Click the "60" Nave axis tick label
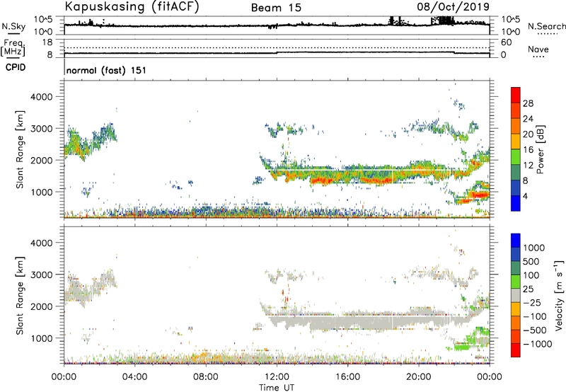Image resolution: width=566 pixels, height=392 pixels. click(506, 42)
